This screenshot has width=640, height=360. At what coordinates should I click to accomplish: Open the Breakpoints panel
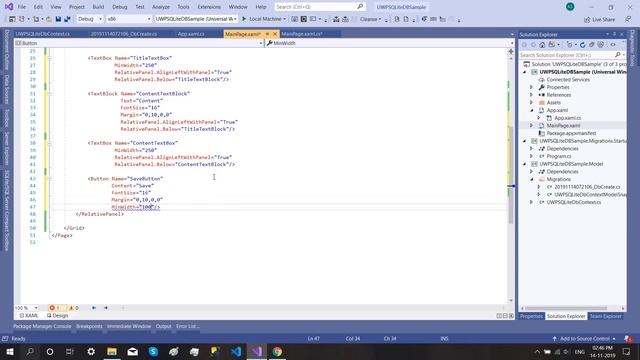pos(89,326)
